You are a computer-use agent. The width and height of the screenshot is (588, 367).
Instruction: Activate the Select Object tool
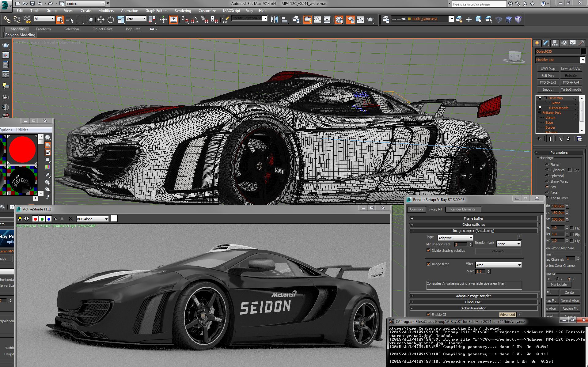[x=60, y=19]
